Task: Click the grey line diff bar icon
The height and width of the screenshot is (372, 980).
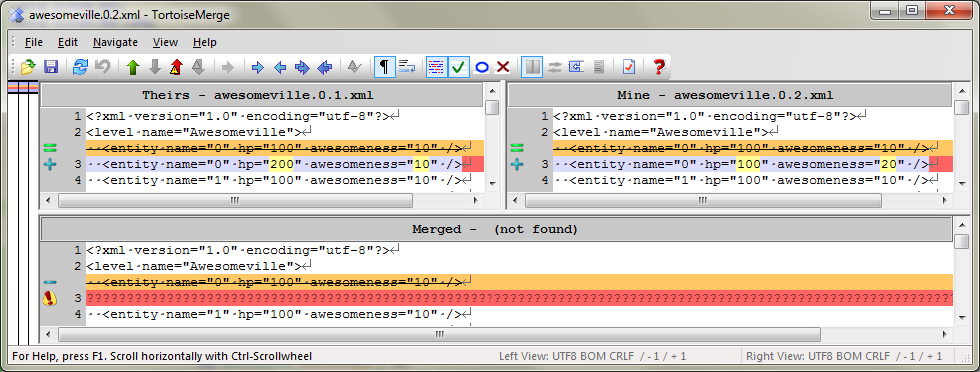Action: (598, 67)
